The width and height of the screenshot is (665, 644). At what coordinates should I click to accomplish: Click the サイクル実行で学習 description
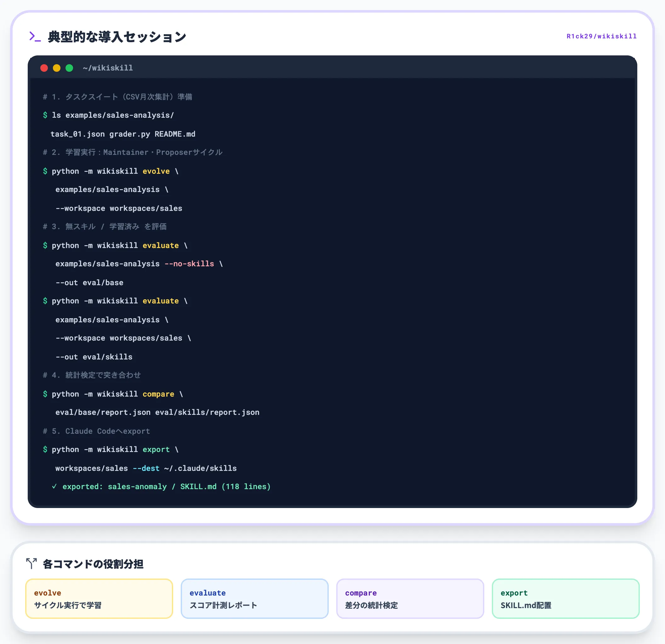pyautogui.click(x=68, y=605)
